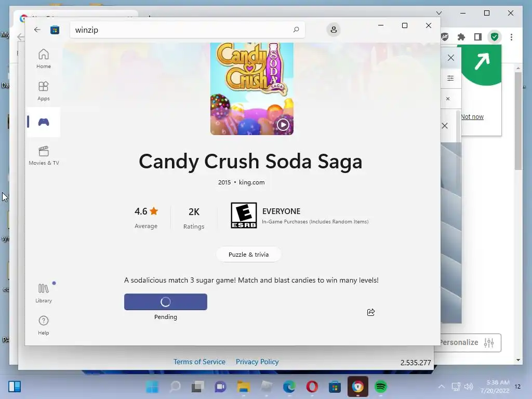
Task: Launch Microsoft Edge from the taskbar
Action: click(289, 387)
